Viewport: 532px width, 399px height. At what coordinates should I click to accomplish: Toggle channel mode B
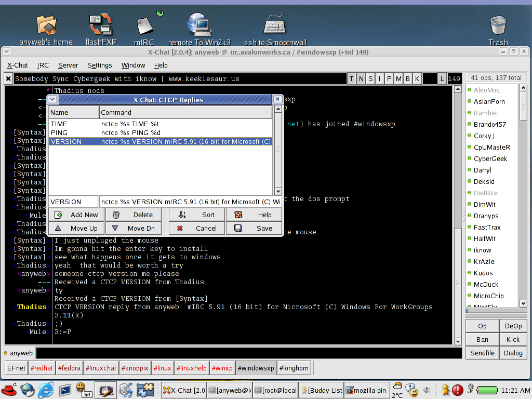407,79
